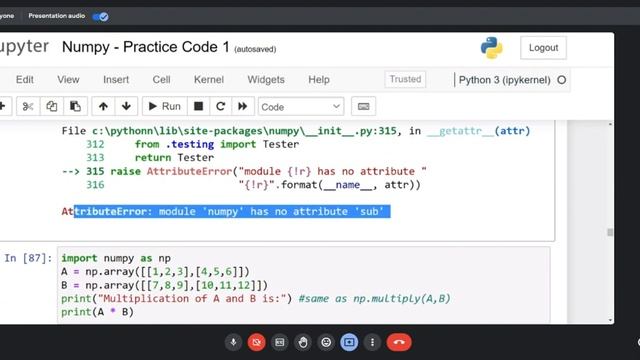The image size is (640, 360).
Task: Open the View menu
Action: pos(68,80)
